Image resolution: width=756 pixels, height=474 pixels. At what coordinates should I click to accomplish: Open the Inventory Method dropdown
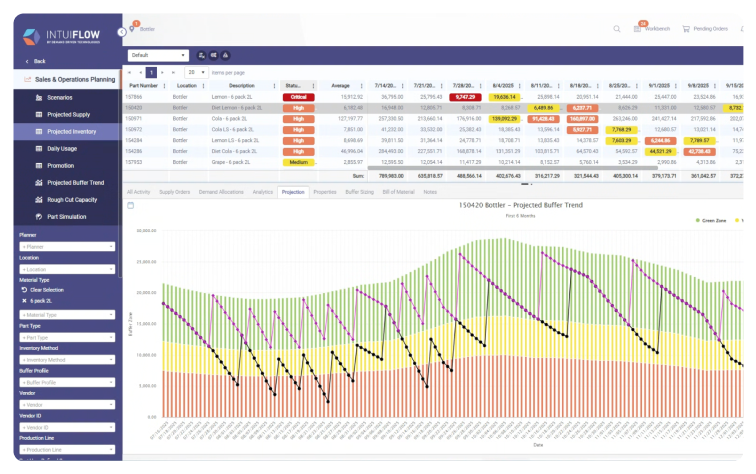click(x=67, y=360)
